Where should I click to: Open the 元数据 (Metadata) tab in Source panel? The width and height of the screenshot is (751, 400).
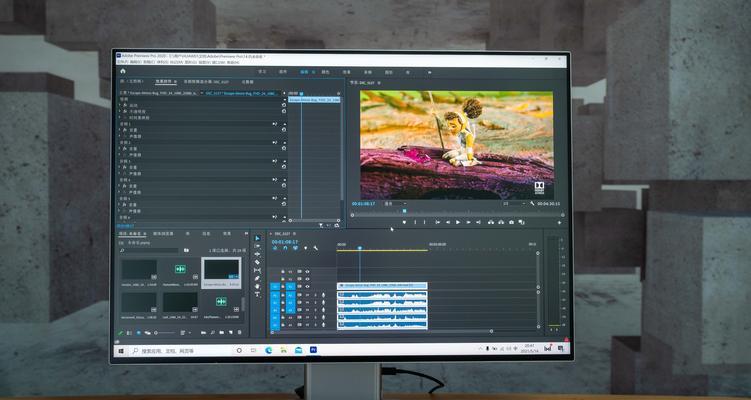(x=247, y=82)
